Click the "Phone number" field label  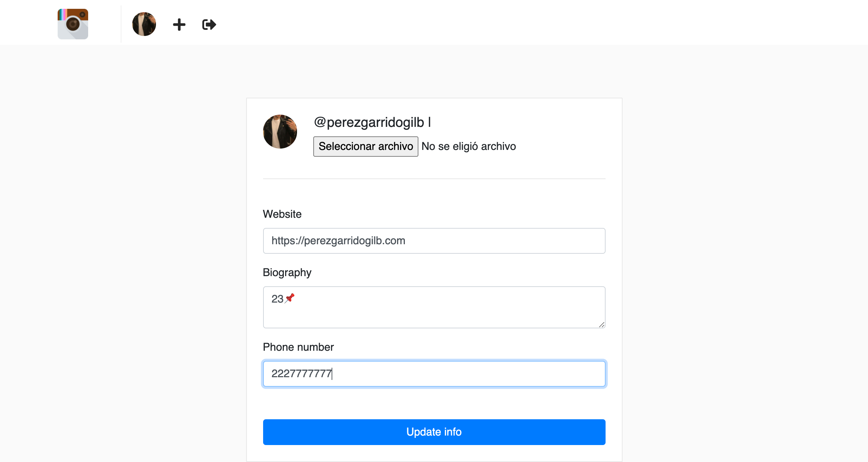[x=298, y=347]
